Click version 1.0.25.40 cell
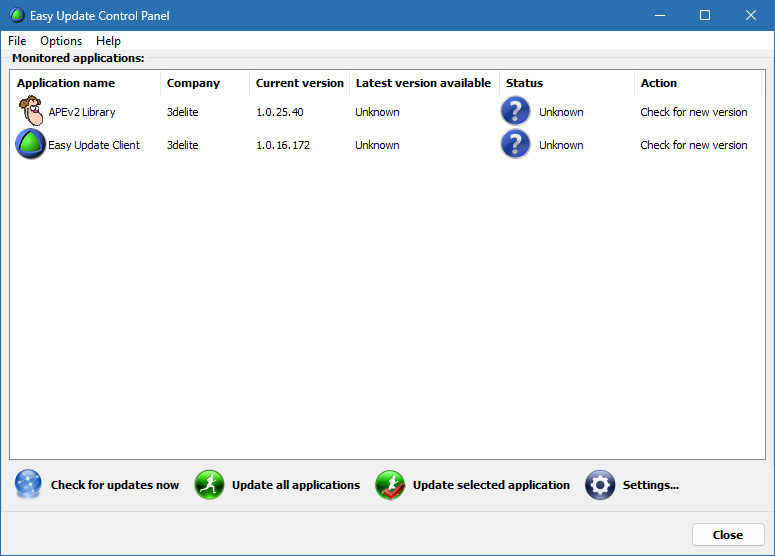Image resolution: width=775 pixels, height=556 pixels. click(280, 112)
